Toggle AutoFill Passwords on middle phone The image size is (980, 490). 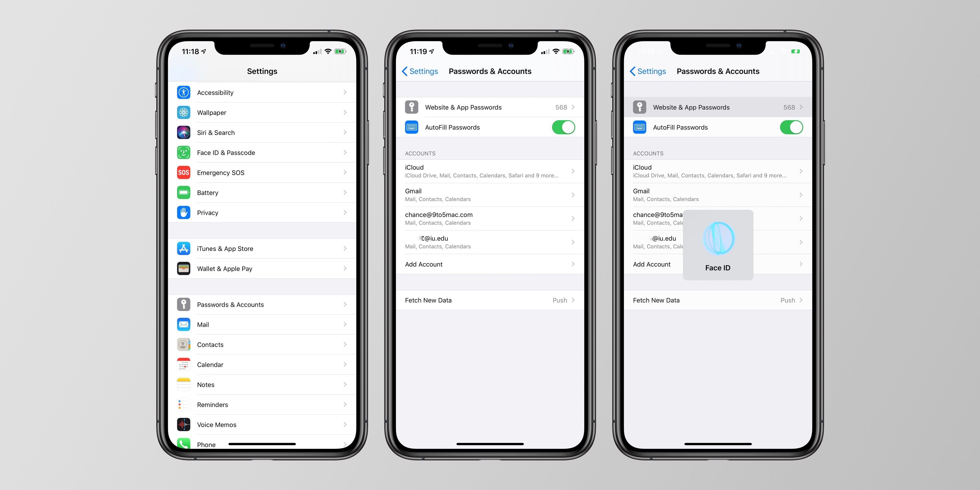coord(563,127)
